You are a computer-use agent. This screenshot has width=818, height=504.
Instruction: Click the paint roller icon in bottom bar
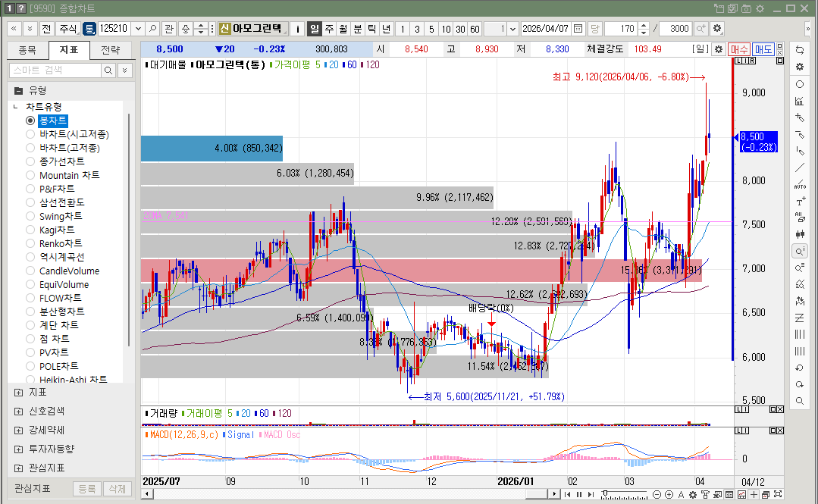pos(705,494)
